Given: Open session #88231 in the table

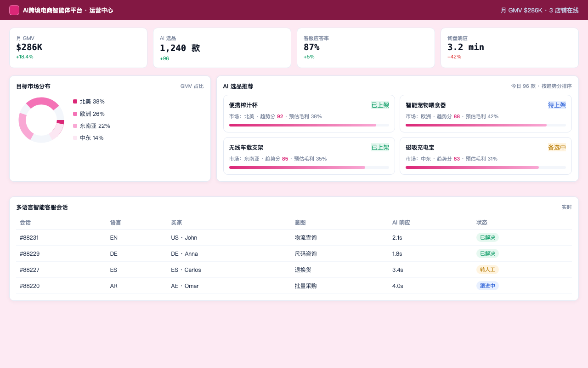Looking at the screenshot, I should tap(294, 237).
